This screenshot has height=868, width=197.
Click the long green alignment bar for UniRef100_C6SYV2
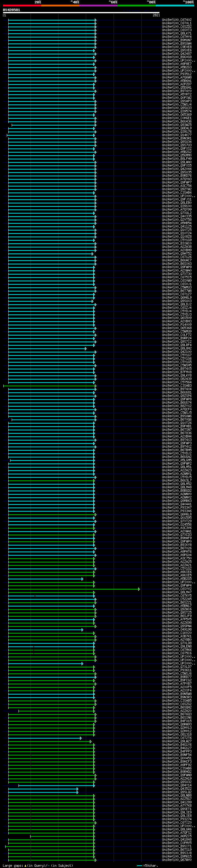pos(74,589)
